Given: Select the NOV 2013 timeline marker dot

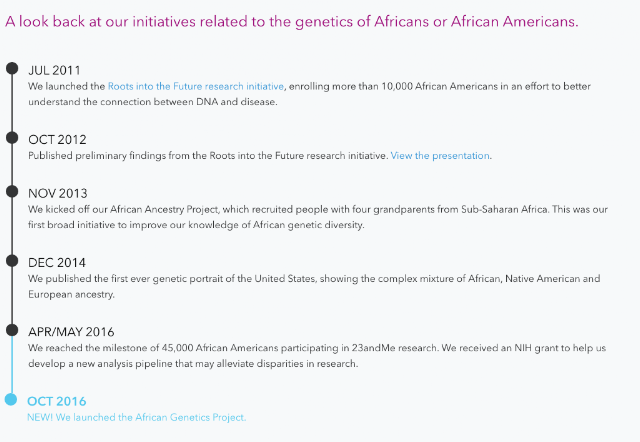Looking at the screenshot, I should [12, 192].
